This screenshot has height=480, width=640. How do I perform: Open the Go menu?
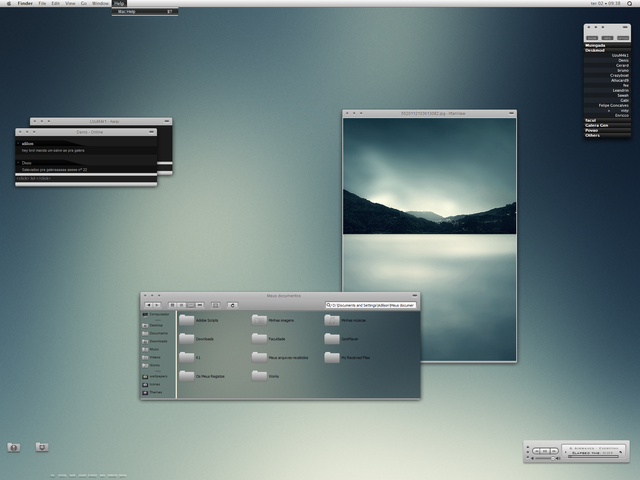[84, 4]
